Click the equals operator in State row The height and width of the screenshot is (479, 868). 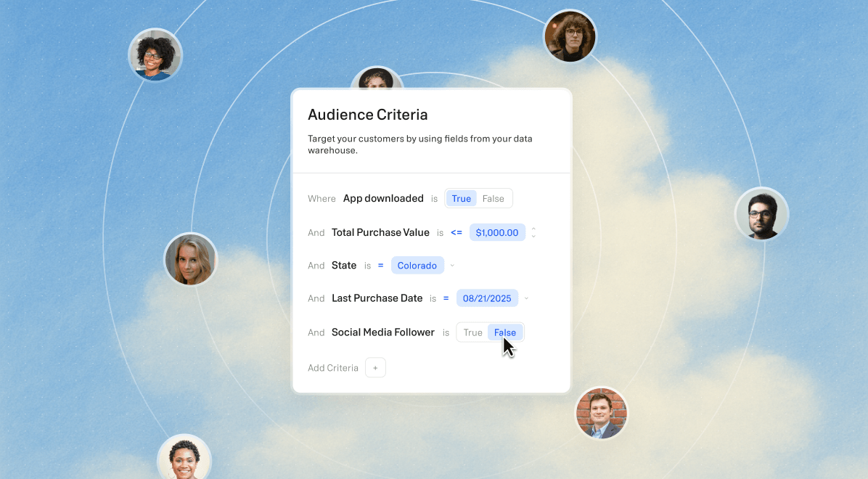coord(380,266)
